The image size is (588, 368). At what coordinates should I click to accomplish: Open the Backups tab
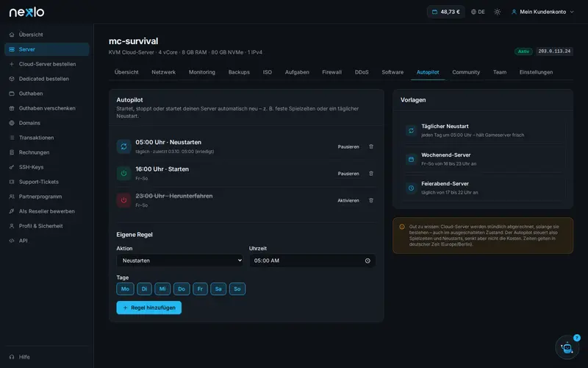(239, 72)
